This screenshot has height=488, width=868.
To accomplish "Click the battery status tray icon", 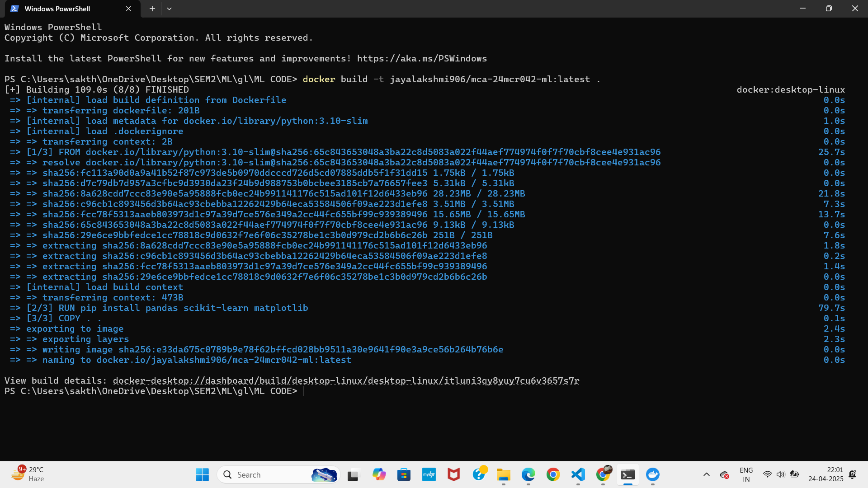I will 794,474.
